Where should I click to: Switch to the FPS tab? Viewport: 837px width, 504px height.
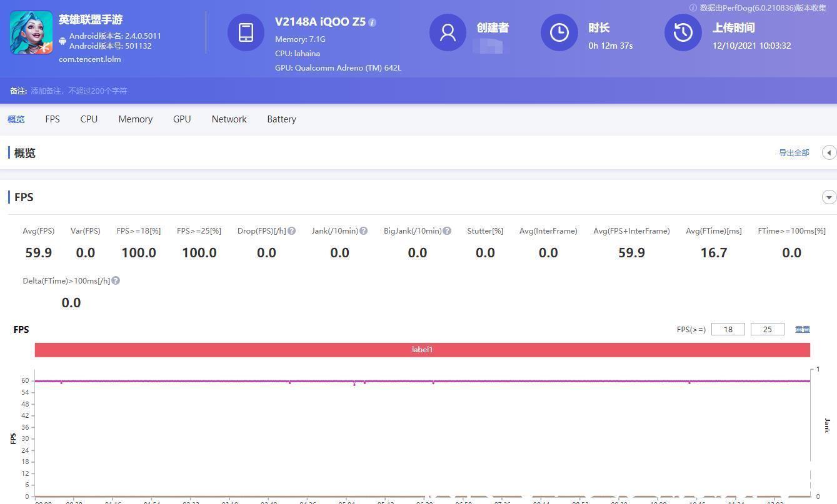53,119
